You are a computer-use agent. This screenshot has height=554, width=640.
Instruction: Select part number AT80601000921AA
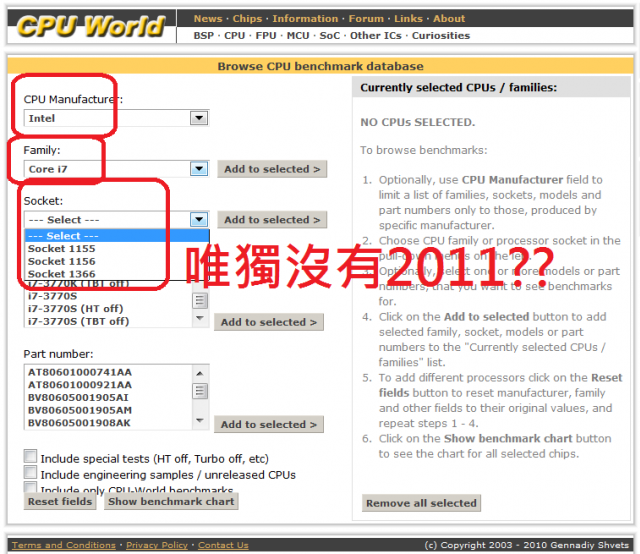tap(108, 385)
